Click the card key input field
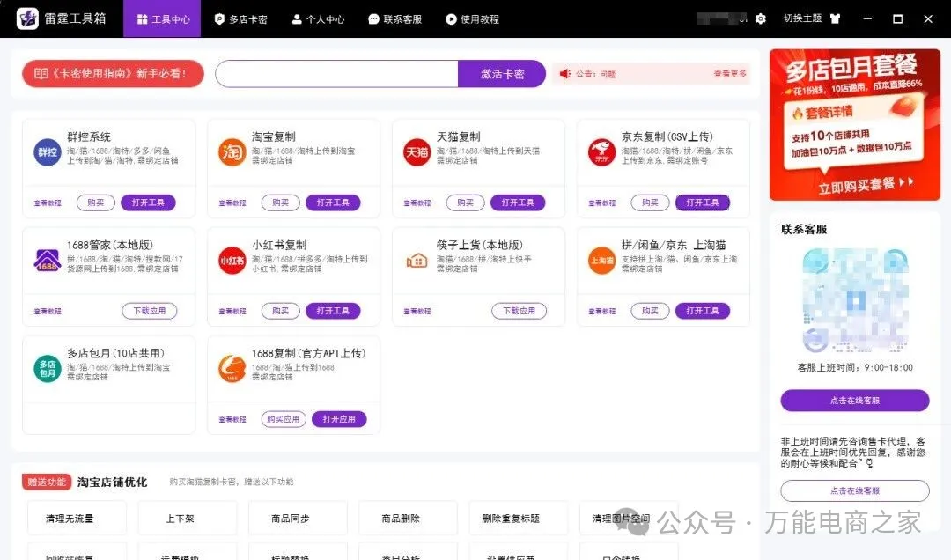Image resolution: width=951 pixels, height=560 pixels. pyautogui.click(x=336, y=74)
